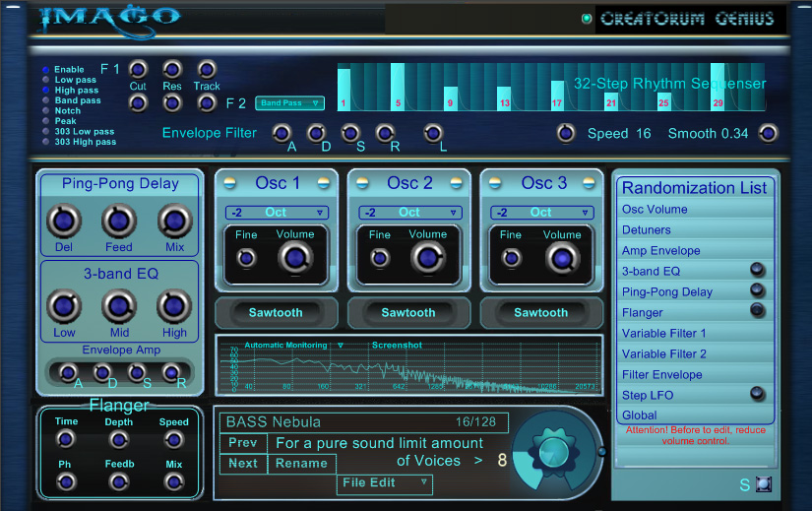Viewport: 812px width, 511px height.
Task: Select 303 High pass filter type
Action: [x=46, y=142]
